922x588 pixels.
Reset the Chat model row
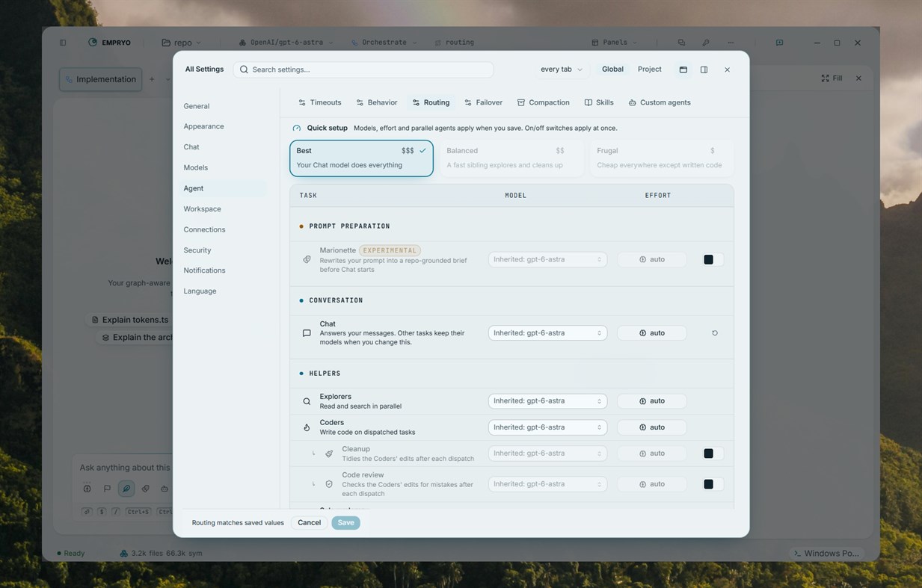click(715, 333)
